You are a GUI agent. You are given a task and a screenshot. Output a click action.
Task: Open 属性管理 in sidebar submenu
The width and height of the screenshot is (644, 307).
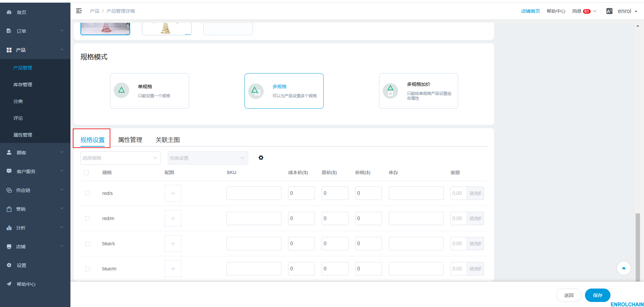pos(23,135)
